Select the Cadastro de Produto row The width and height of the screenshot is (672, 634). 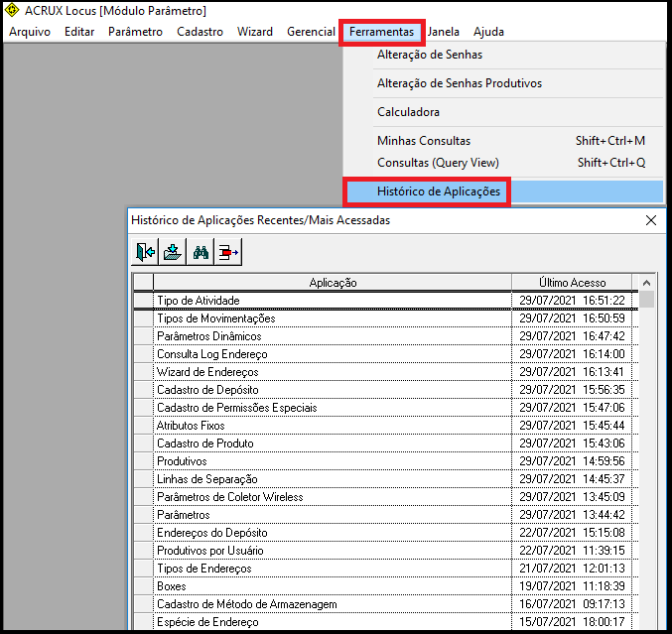pos(386,444)
